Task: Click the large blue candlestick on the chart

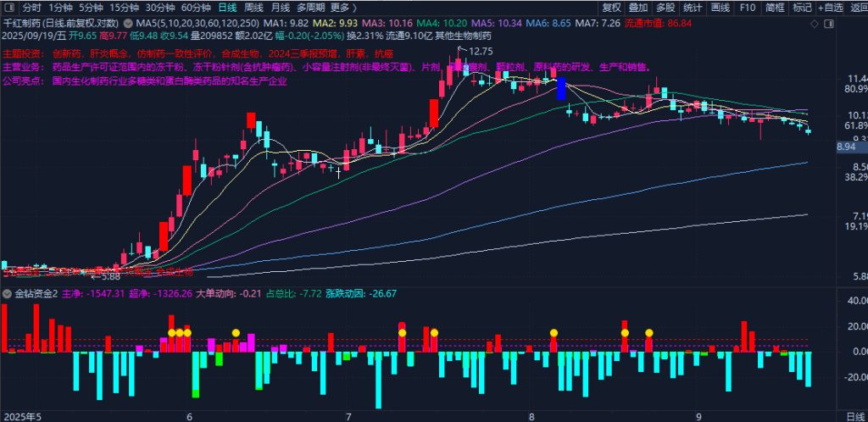Action: (x=560, y=88)
